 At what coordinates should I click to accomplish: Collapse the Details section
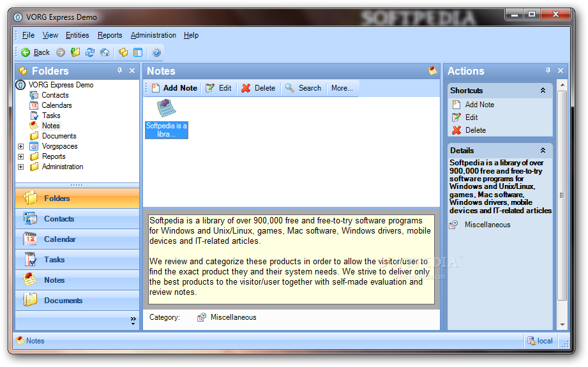[x=543, y=151]
